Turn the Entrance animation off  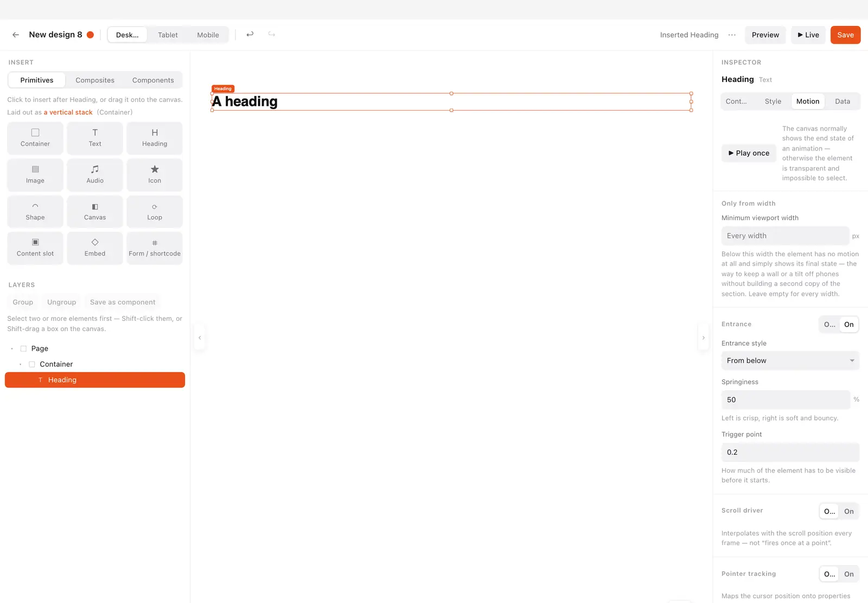(829, 325)
